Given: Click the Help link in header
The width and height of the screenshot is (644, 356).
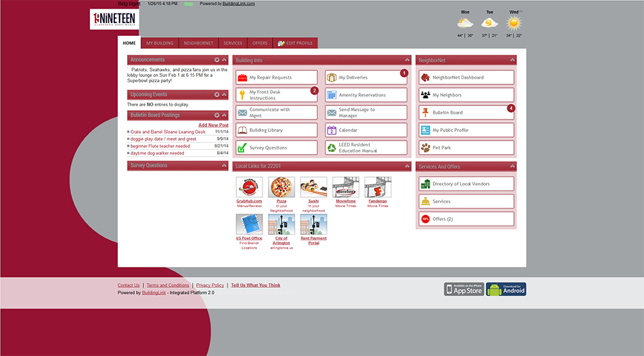Looking at the screenshot, I should click(189, 3).
